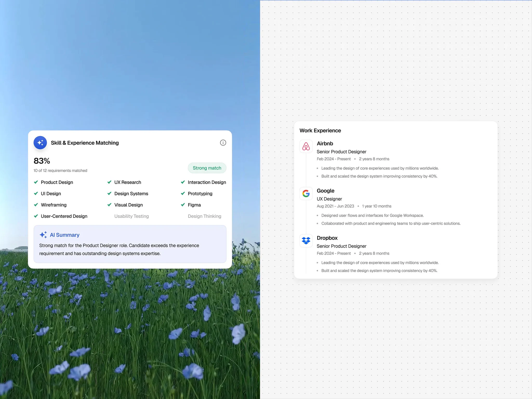Click the checkmark beside User-Centered Design
This screenshot has width=532, height=399.
coord(36,216)
